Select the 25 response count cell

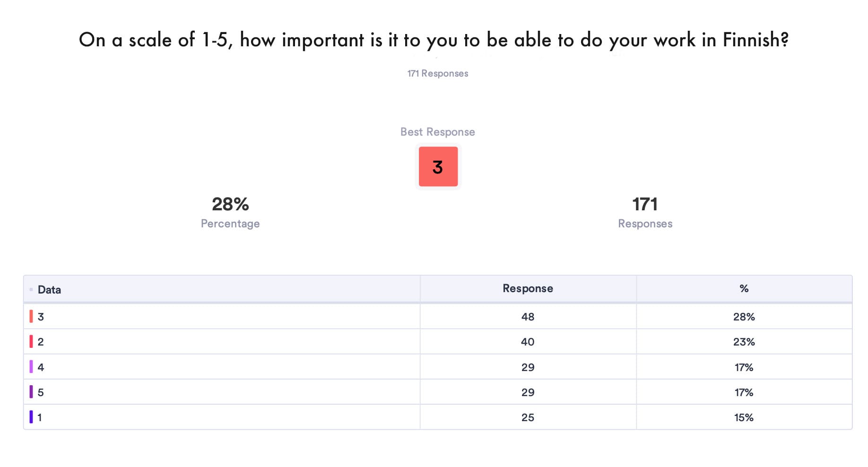coord(528,417)
